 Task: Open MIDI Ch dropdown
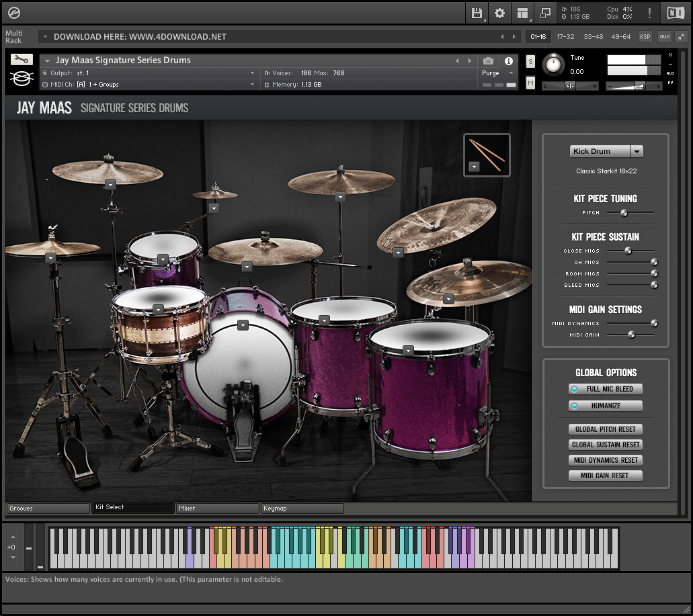(149, 85)
